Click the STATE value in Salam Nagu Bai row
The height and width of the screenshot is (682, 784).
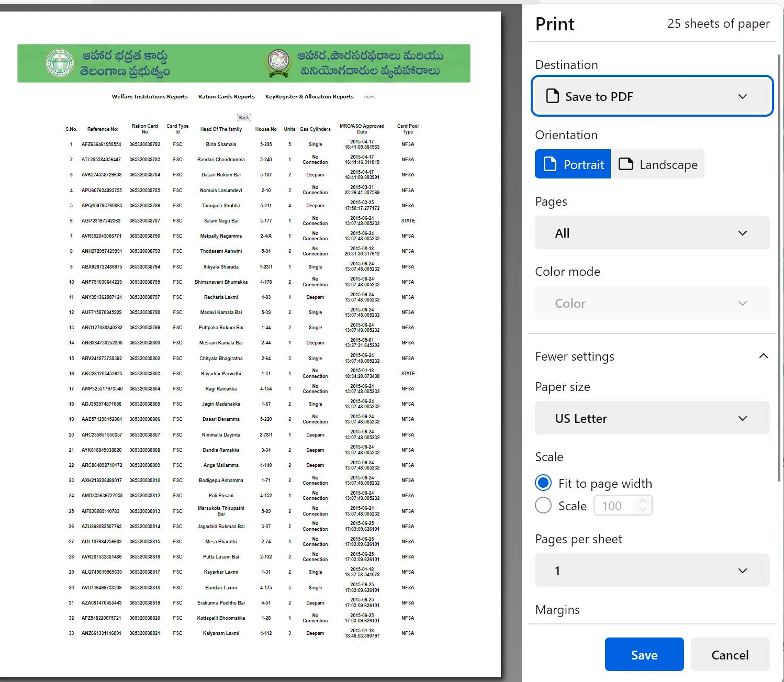coord(408,221)
